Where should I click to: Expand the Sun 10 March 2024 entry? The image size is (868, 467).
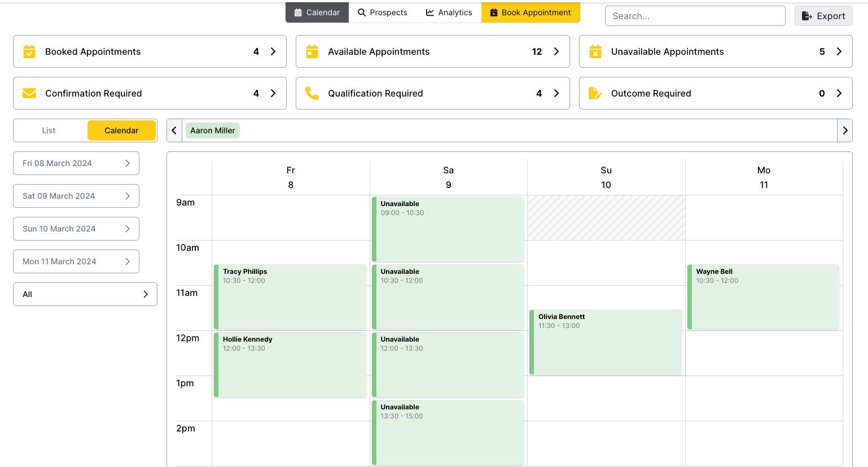(x=76, y=229)
